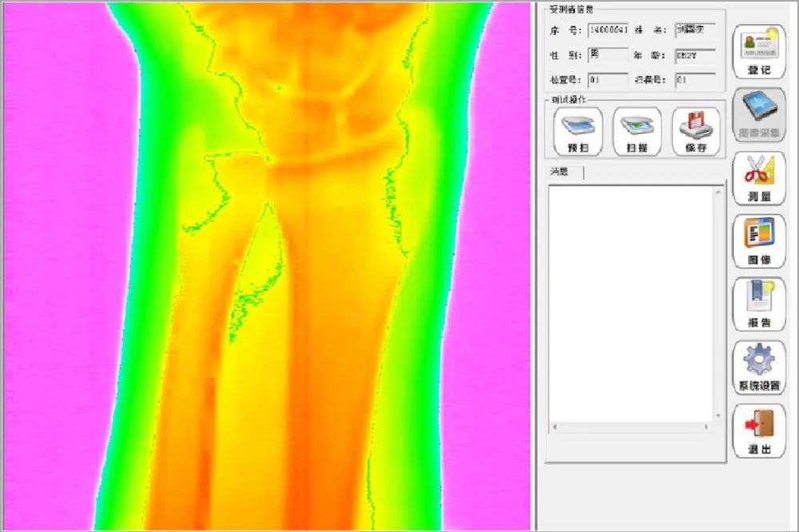Start the 扫描 scan

click(637, 132)
